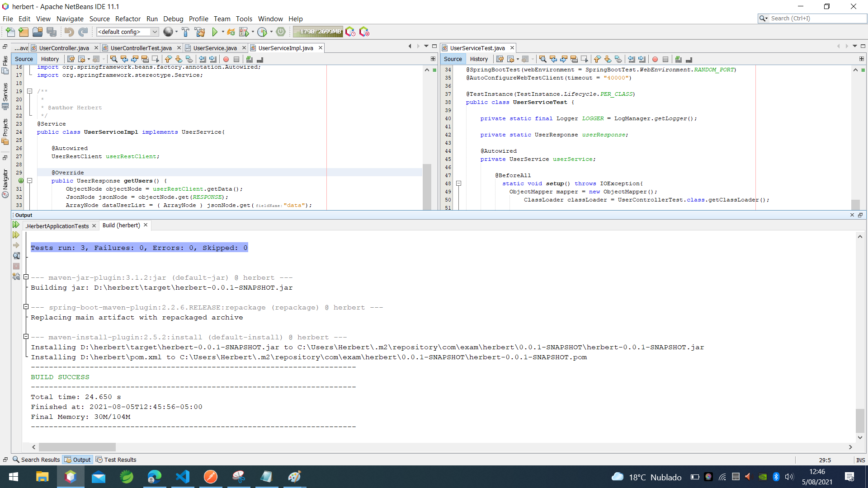Open the Refactor menu
Image resolution: width=868 pixels, height=488 pixels.
[x=128, y=19]
